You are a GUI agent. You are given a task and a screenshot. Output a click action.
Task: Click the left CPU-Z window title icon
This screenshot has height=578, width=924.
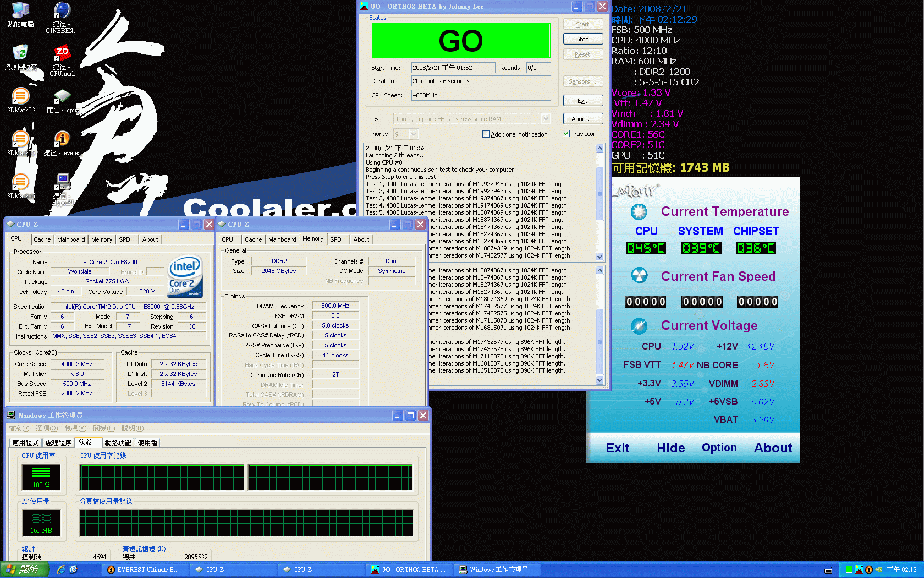(x=10, y=224)
